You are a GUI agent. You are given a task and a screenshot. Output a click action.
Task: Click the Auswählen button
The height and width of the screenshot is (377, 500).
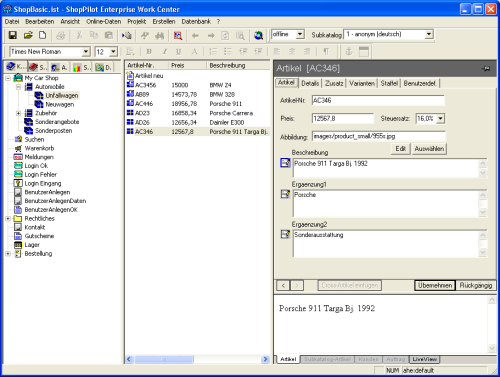(x=429, y=149)
